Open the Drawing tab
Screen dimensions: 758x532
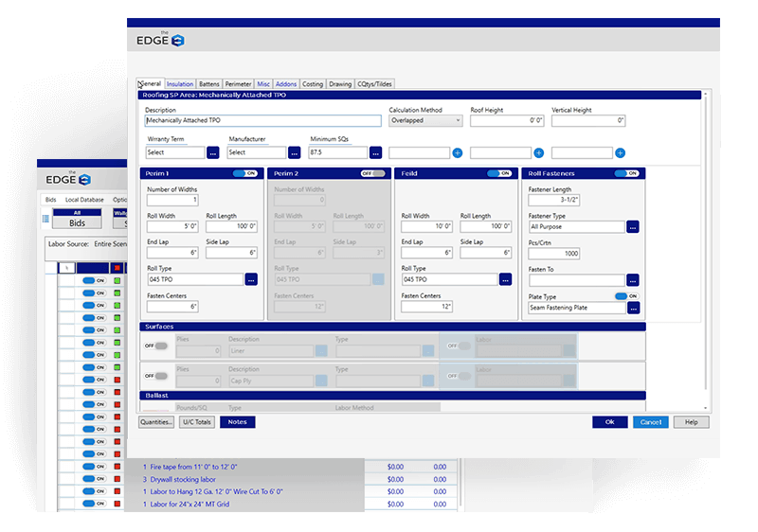coord(340,84)
